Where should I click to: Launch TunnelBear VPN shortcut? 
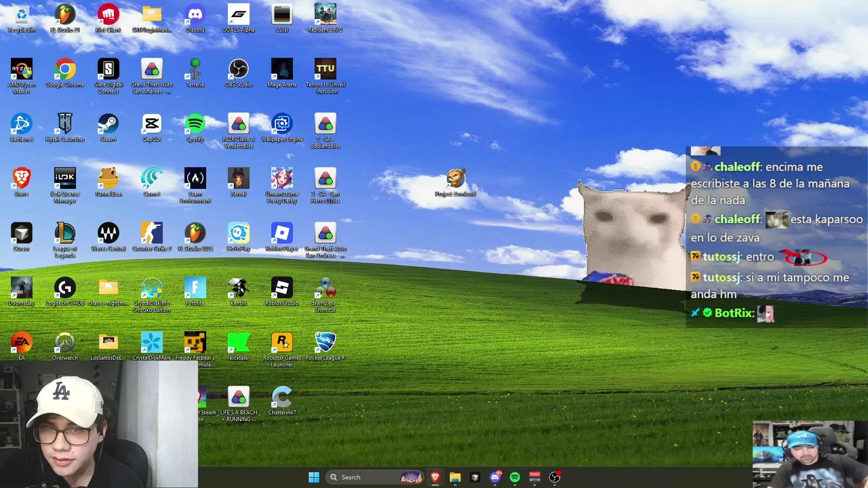point(108,182)
